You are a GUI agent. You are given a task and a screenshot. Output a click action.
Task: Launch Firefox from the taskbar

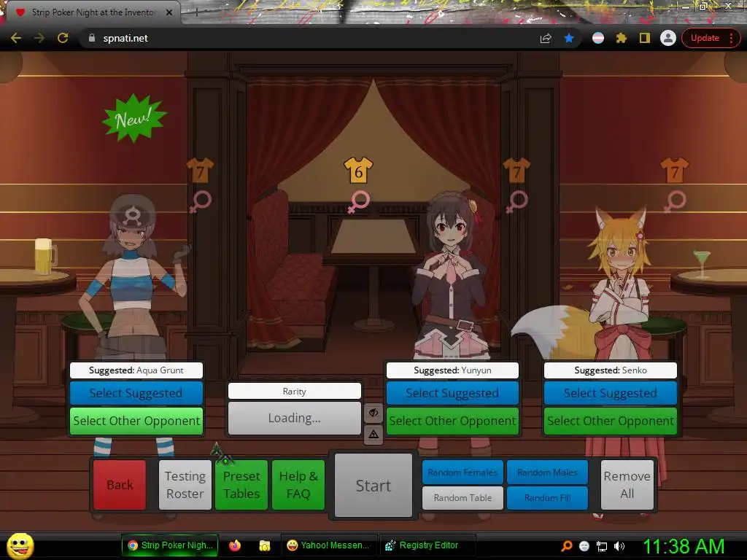tap(235, 545)
